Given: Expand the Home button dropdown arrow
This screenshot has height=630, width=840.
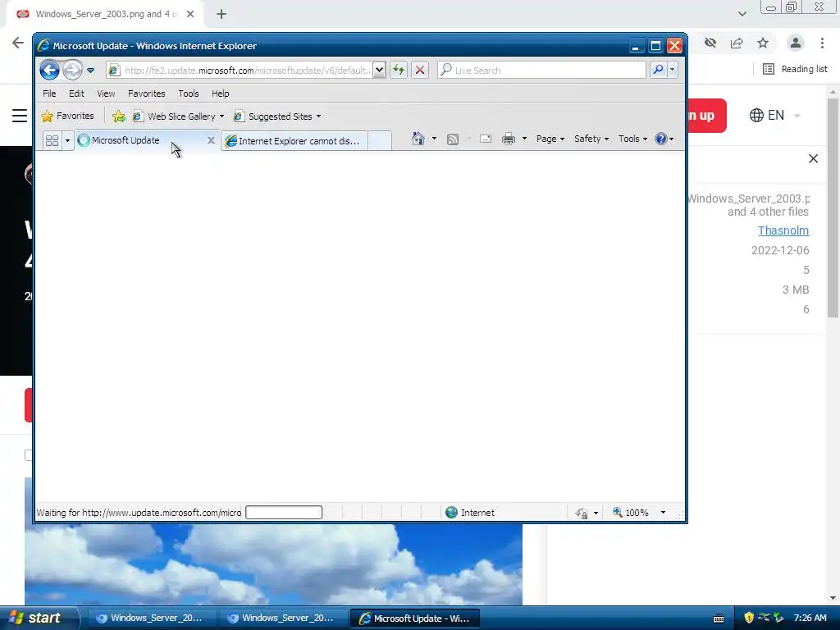Looking at the screenshot, I should pyautogui.click(x=434, y=139).
